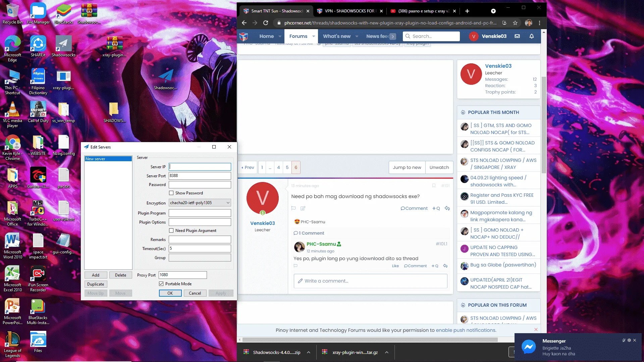Launch SHAREit from the desktop
The height and width of the screenshot is (362, 644).
click(x=38, y=46)
